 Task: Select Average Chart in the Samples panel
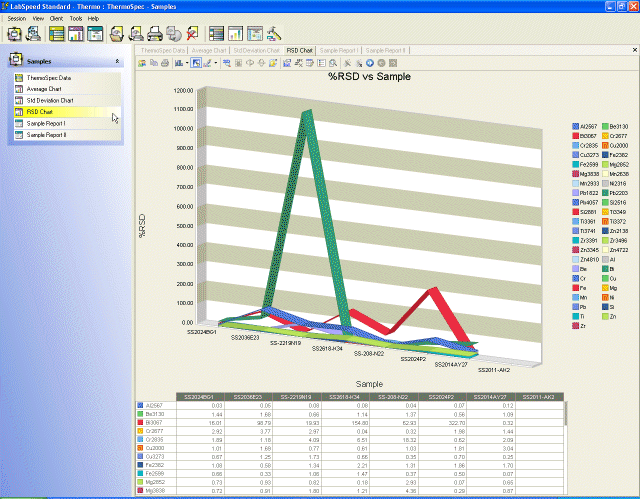(x=67, y=89)
